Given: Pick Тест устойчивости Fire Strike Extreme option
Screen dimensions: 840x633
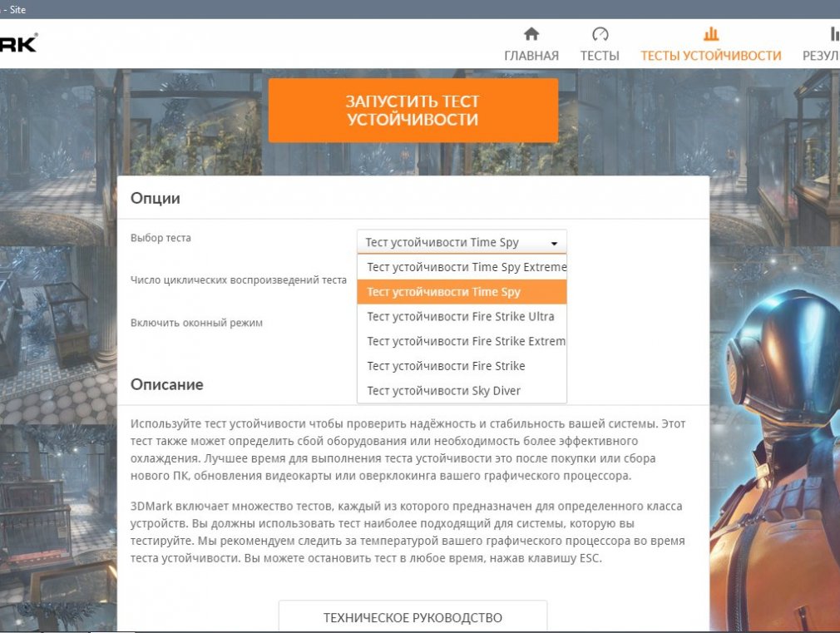Looking at the screenshot, I should pyautogui.click(x=462, y=341).
